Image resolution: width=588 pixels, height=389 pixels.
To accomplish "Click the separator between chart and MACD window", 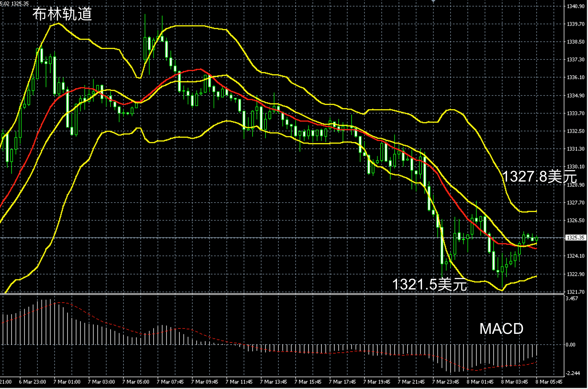I will 269,295.
